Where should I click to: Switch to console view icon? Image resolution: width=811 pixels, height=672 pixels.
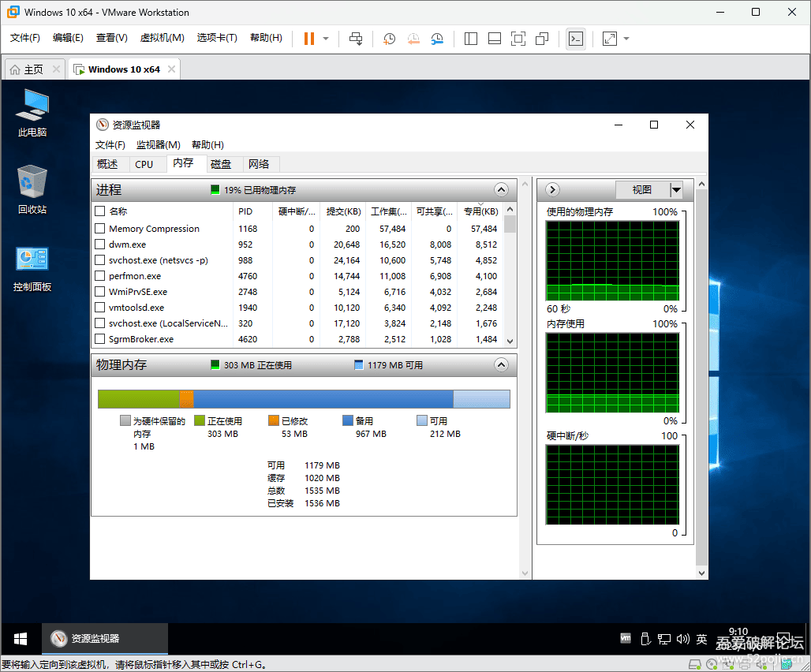[576, 38]
